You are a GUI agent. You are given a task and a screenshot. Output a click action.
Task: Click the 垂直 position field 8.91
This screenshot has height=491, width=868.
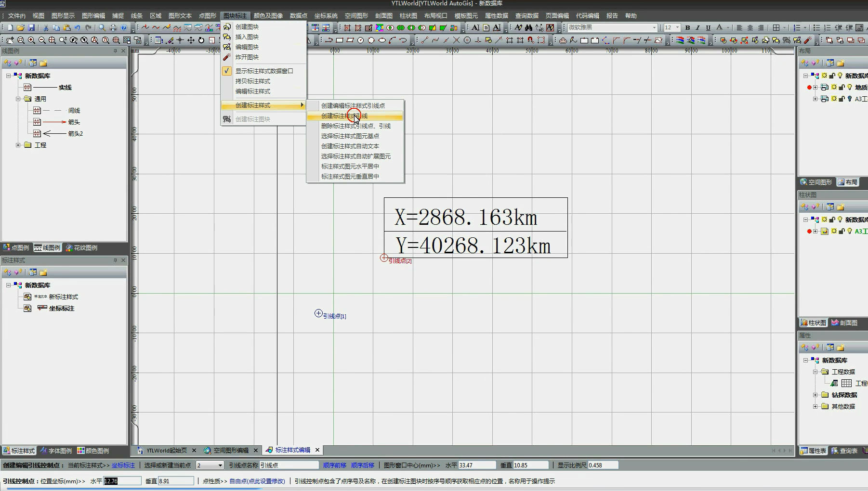[175, 481]
